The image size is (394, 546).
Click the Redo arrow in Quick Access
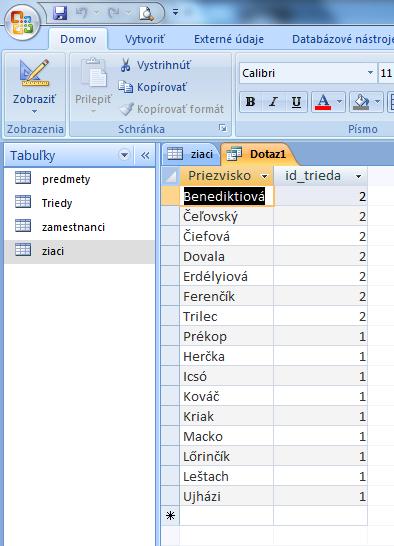coord(114,13)
